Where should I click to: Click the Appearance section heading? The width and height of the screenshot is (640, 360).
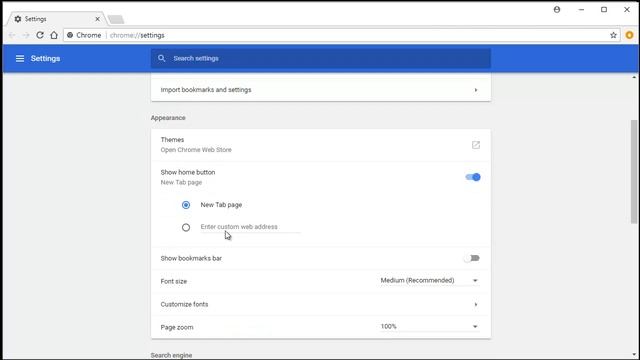(168, 118)
